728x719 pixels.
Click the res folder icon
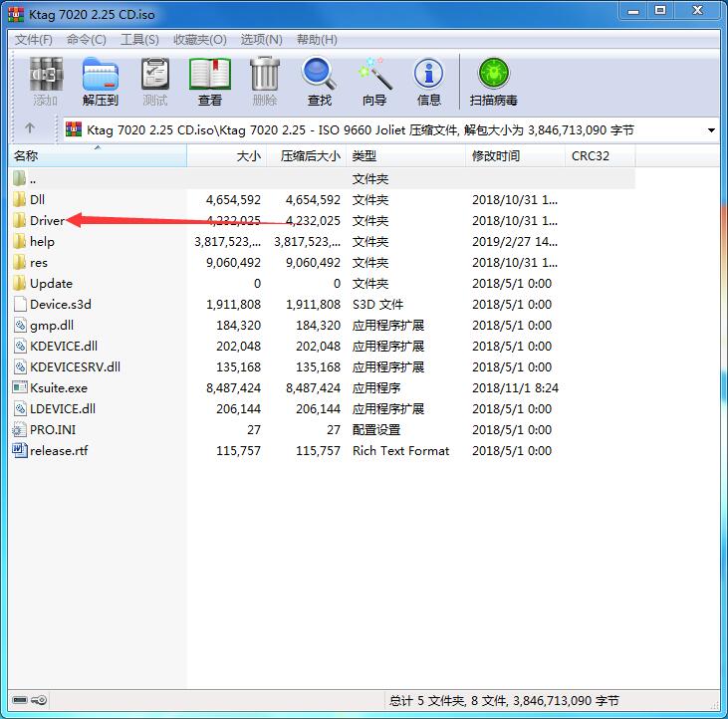19,262
